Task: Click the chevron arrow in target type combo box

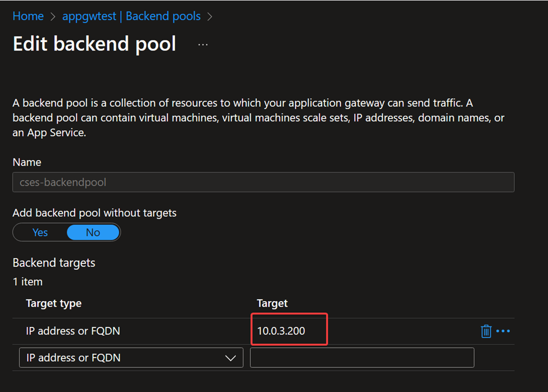Action: 230,358
